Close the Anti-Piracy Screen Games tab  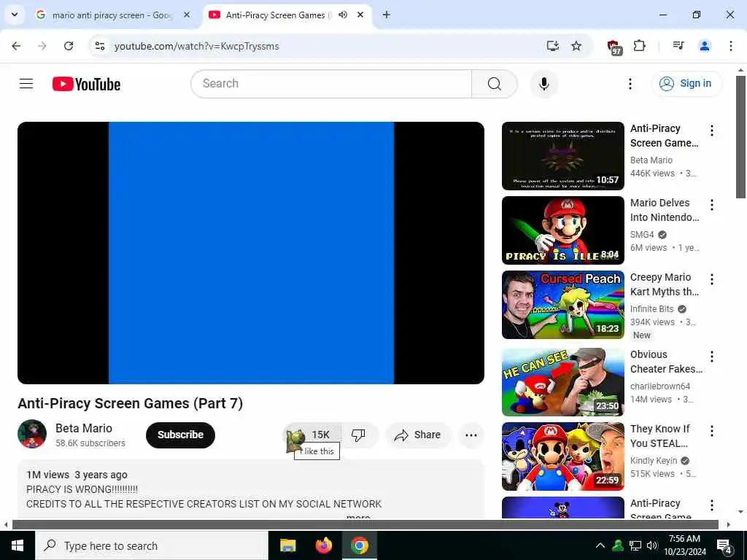tap(360, 15)
